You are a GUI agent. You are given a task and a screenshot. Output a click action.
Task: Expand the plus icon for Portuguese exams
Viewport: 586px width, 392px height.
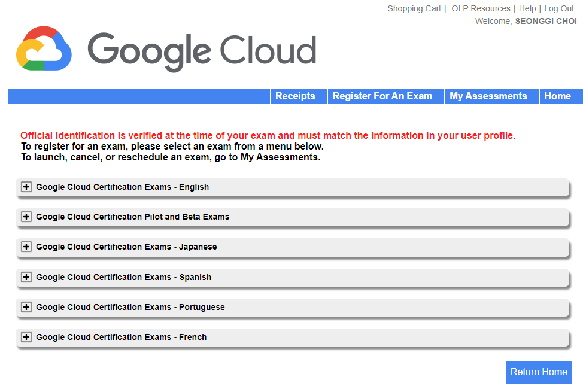[x=26, y=307]
